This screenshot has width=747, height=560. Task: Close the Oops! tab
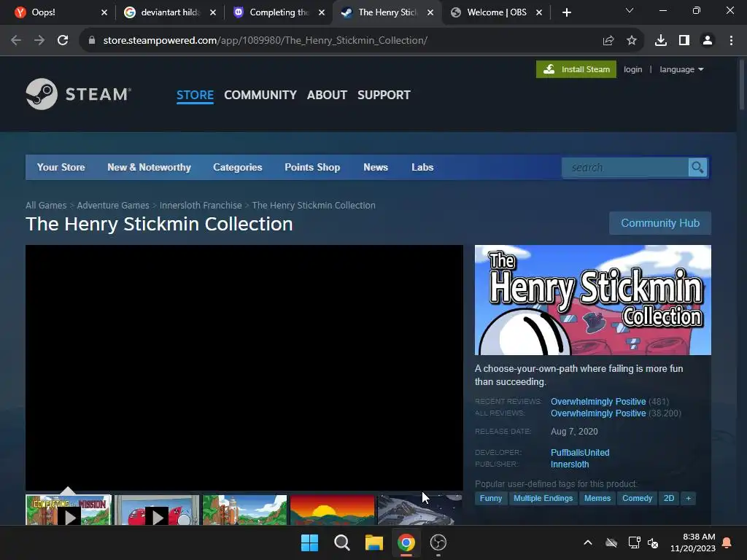click(x=104, y=12)
